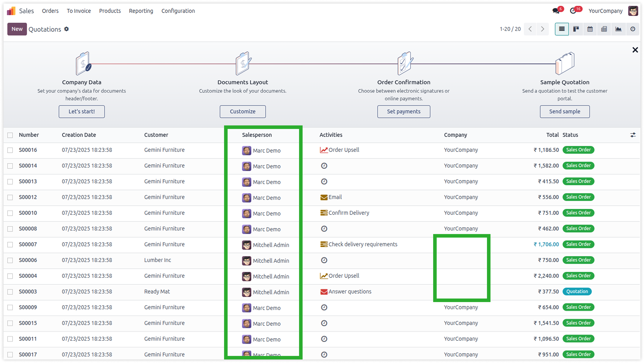Click the activity clock icon for S00006

pos(324,260)
